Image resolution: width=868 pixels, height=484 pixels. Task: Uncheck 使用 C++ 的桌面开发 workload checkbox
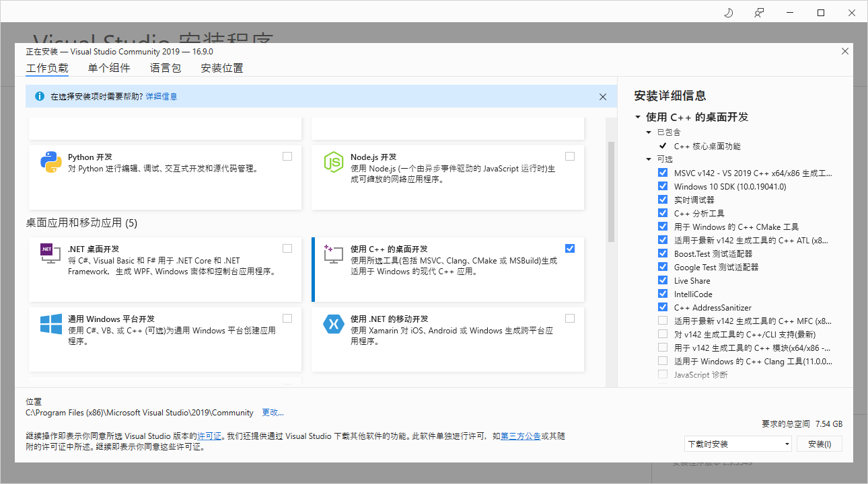click(x=570, y=248)
